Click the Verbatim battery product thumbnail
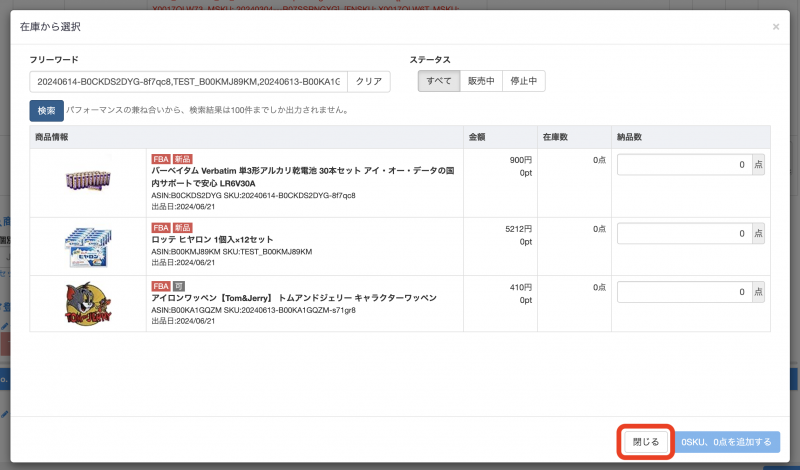 click(x=88, y=181)
